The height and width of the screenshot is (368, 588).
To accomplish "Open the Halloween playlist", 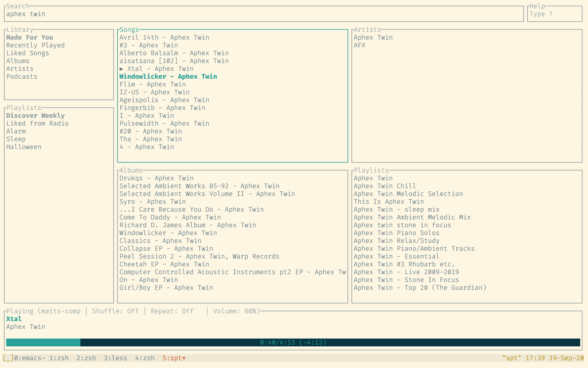I will [x=24, y=147].
